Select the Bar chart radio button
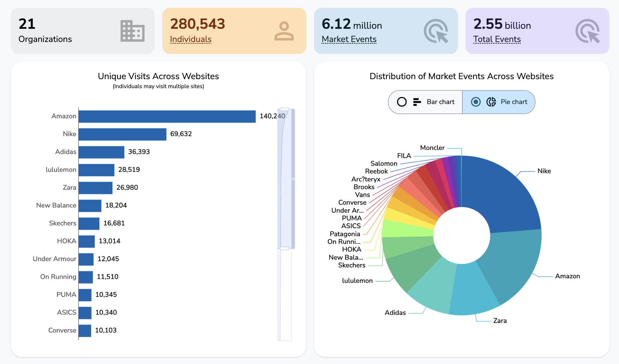Viewport: 619px width, 364px height. coord(402,102)
